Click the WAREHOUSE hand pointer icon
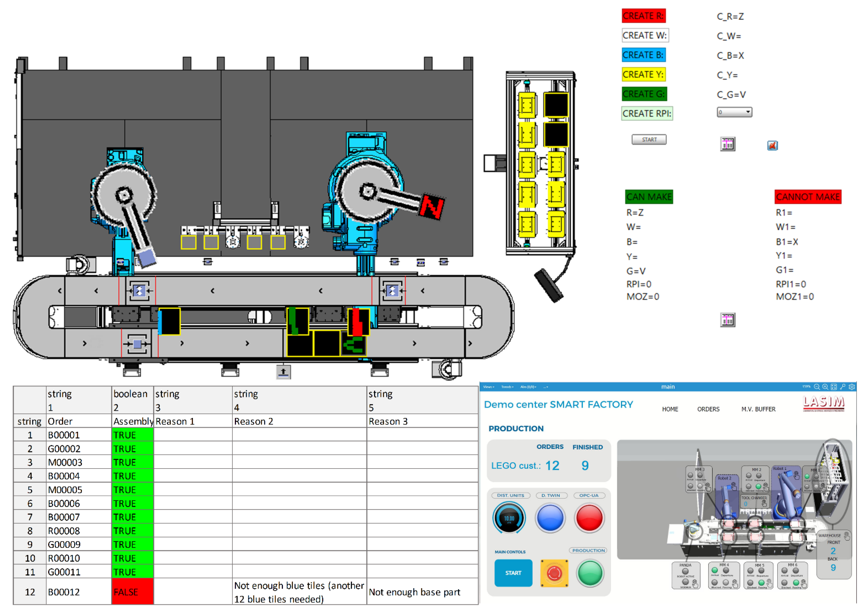Screen dimensions: 868x614 coord(847,536)
